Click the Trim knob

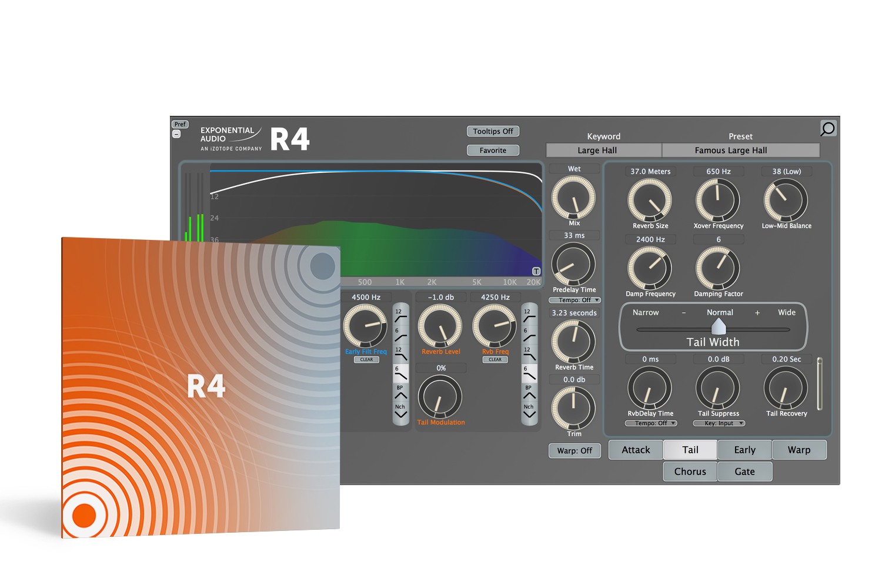tap(573, 408)
